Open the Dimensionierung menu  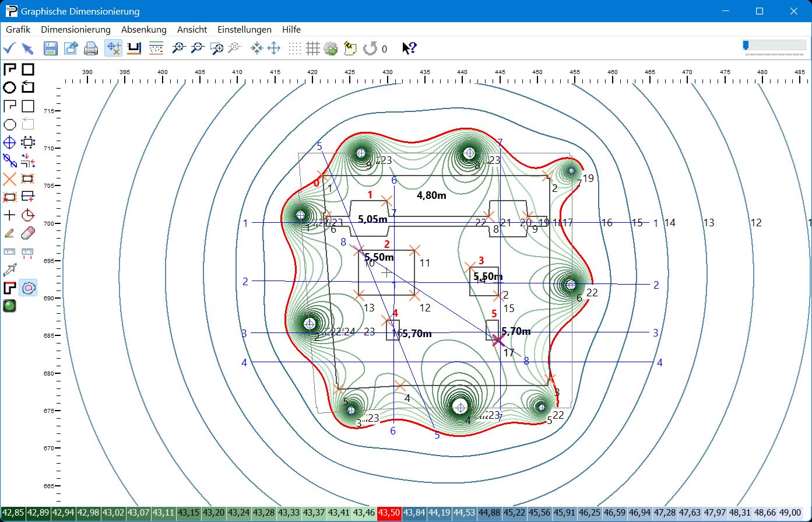[76, 29]
